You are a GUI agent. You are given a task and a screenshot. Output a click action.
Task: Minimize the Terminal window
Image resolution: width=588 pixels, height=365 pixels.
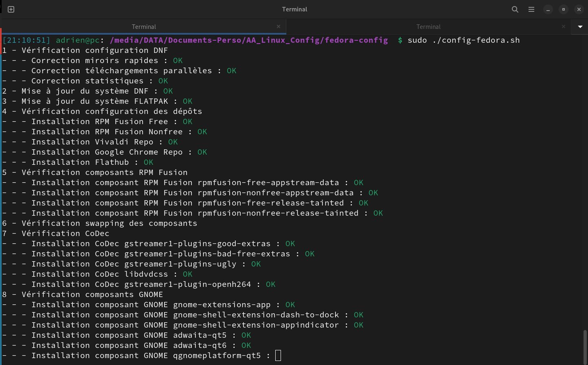(549, 9)
